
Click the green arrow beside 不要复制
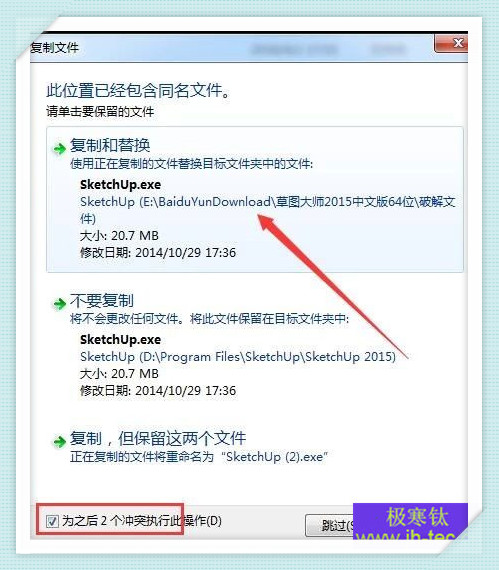[59, 304]
